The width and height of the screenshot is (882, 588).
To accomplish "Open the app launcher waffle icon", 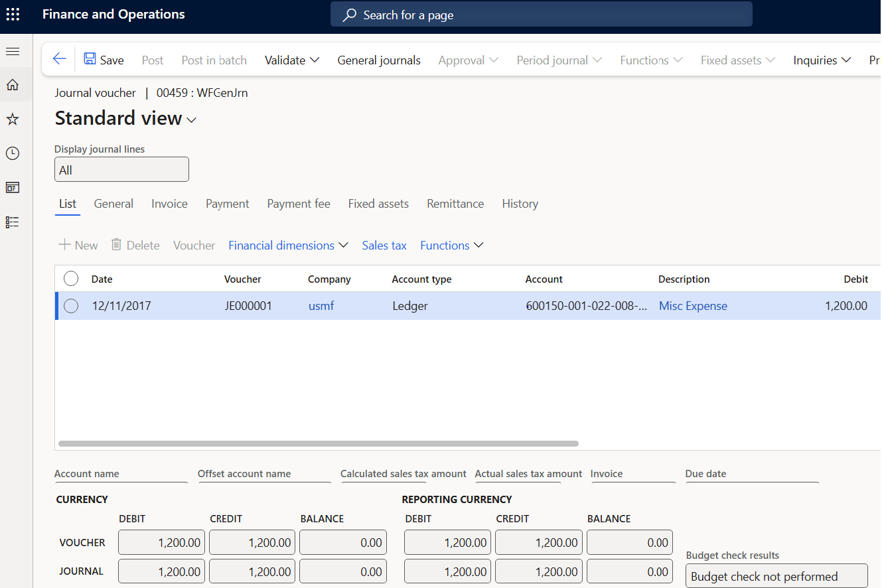I will tap(13, 14).
